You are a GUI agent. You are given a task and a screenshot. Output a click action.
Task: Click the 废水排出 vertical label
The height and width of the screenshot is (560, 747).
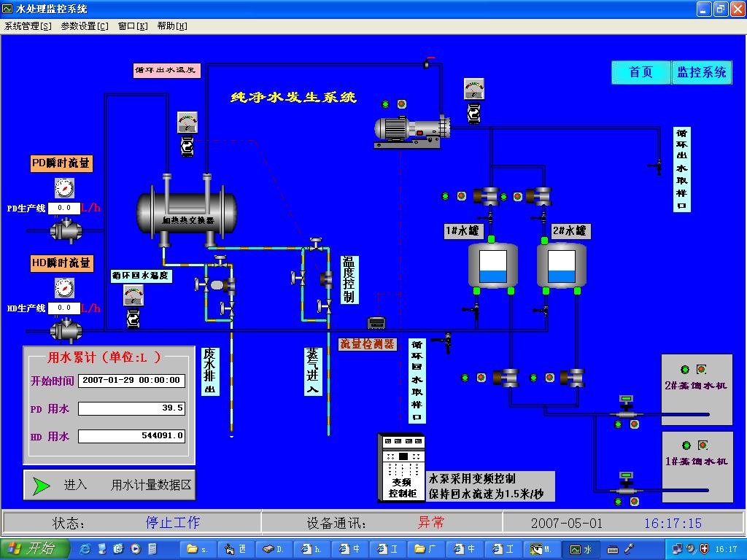209,371
